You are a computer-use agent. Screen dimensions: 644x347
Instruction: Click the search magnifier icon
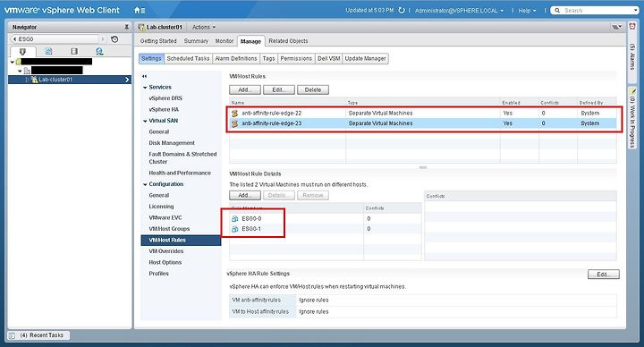(557, 10)
